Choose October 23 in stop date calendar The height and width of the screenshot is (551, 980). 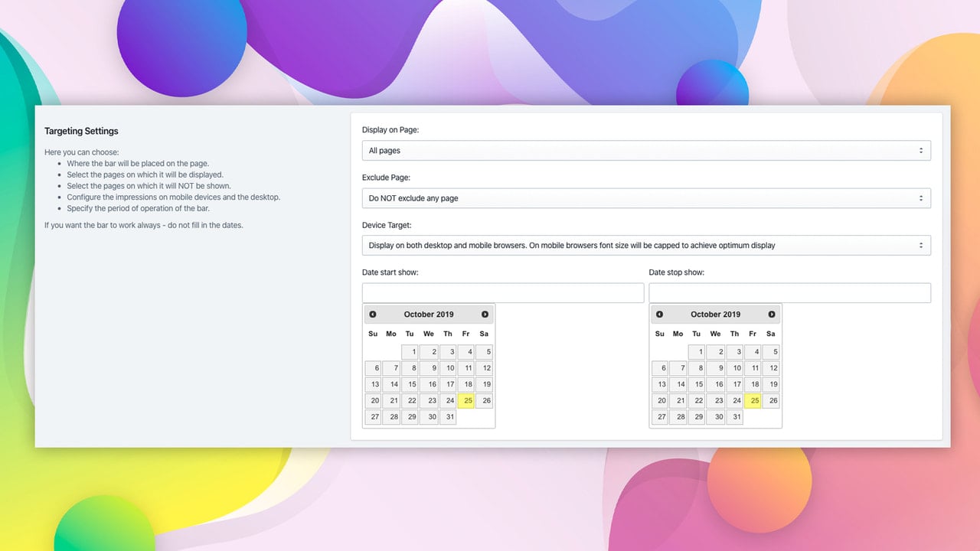[x=716, y=400]
